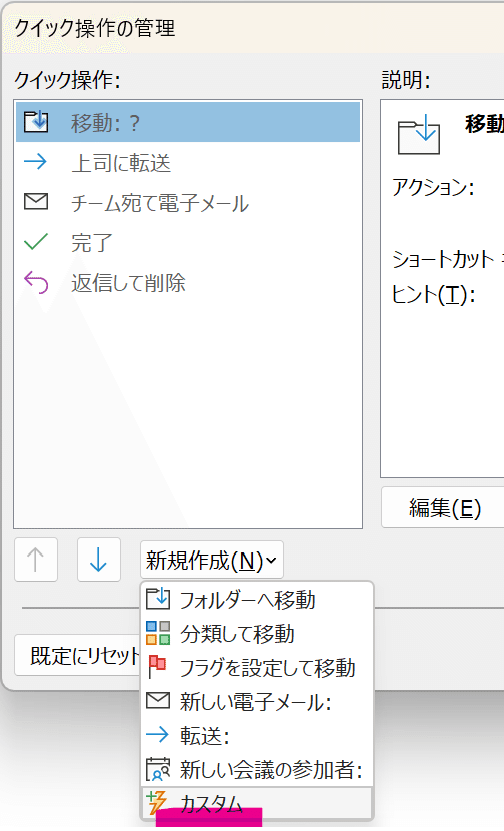Image resolution: width=504 pixels, height=831 pixels.
Task: Click the ヒント(T): label
Action: [x=433, y=294]
